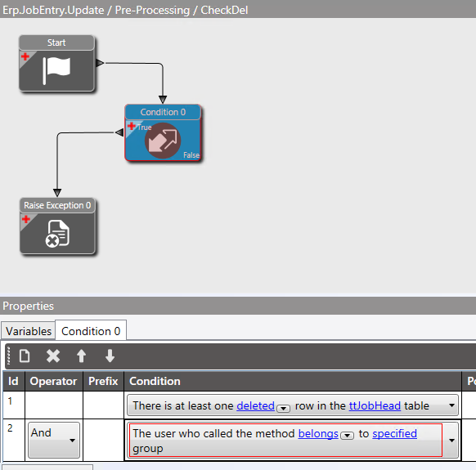
Task: Switch to the Condition 0 tab
Action: [91, 331]
